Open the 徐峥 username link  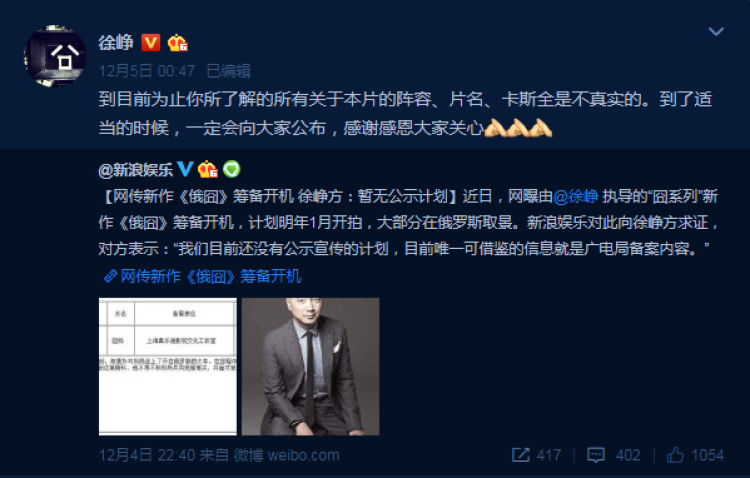point(116,43)
